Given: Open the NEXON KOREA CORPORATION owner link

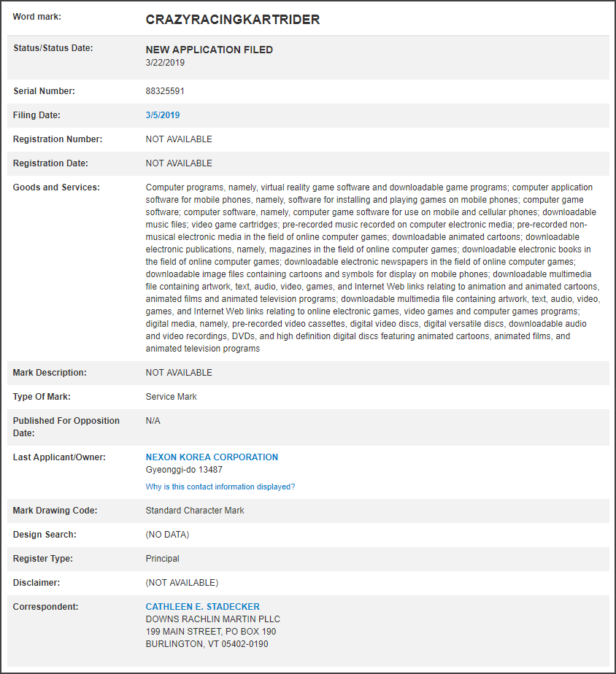Looking at the screenshot, I should 212,457.
